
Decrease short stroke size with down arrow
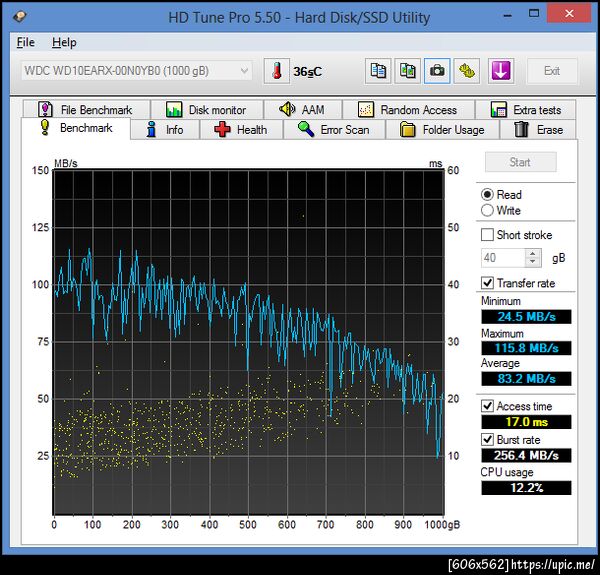(x=533, y=262)
